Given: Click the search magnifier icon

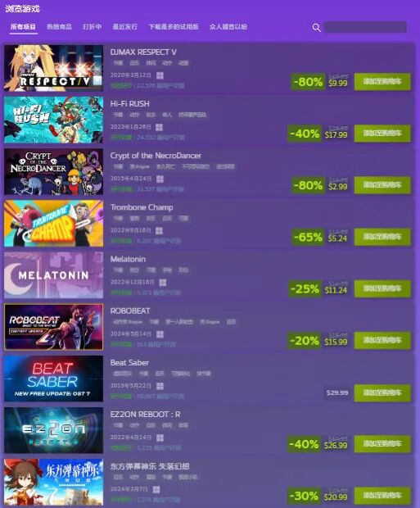Looking at the screenshot, I should tap(316, 28).
